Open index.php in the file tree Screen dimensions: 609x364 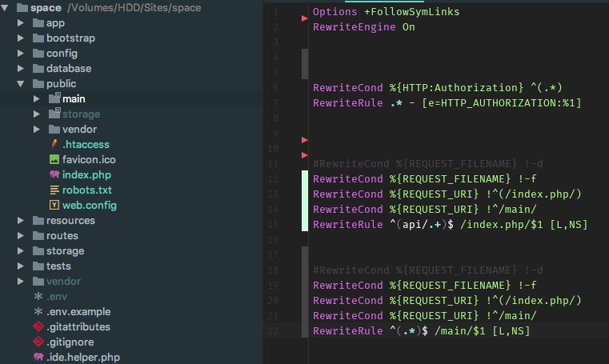tap(86, 174)
